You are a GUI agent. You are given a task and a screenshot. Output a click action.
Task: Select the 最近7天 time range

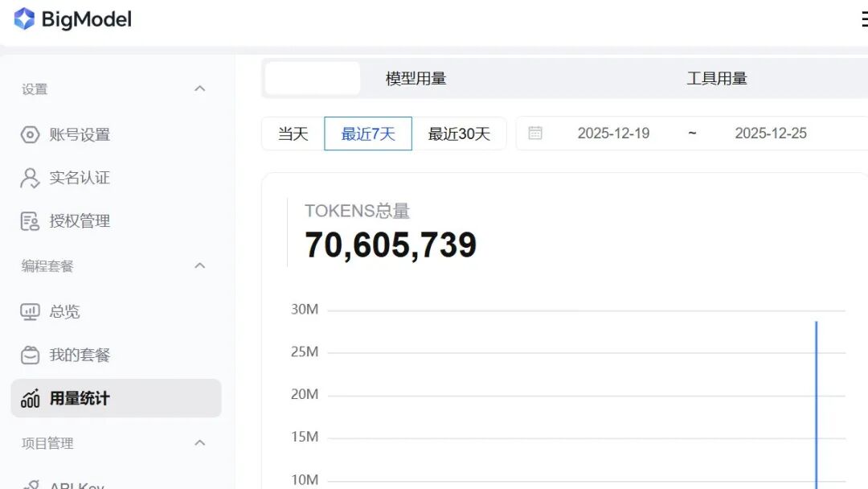tap(368, 134)
